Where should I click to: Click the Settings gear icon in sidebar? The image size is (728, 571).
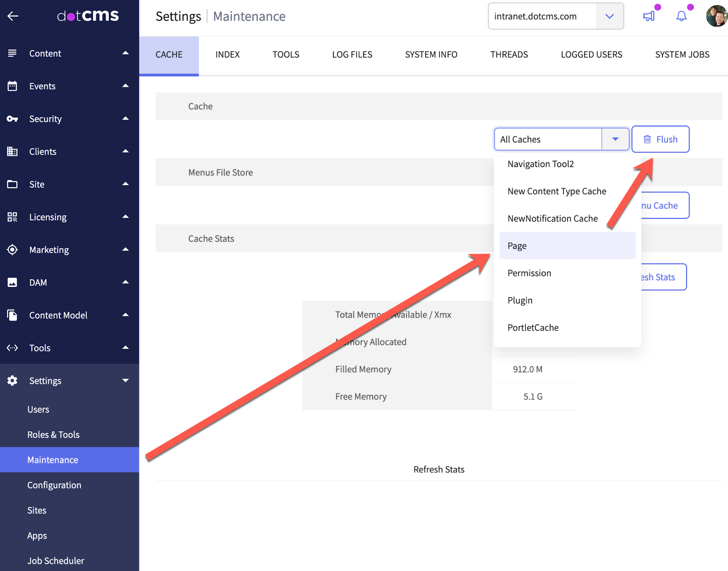pos(12,381)
